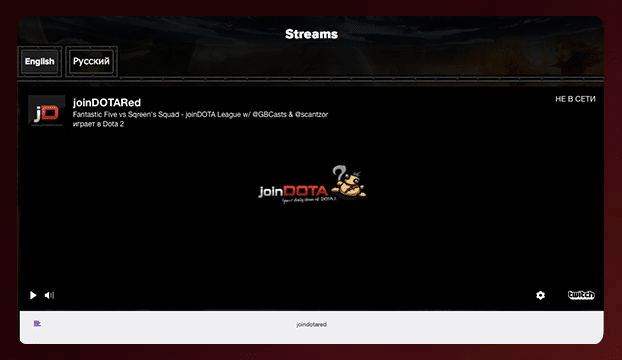Screen dimensions: 622x360
Task: Click the purple chat icon below the player
Action: pyautogui.click(x=37, y=324)
